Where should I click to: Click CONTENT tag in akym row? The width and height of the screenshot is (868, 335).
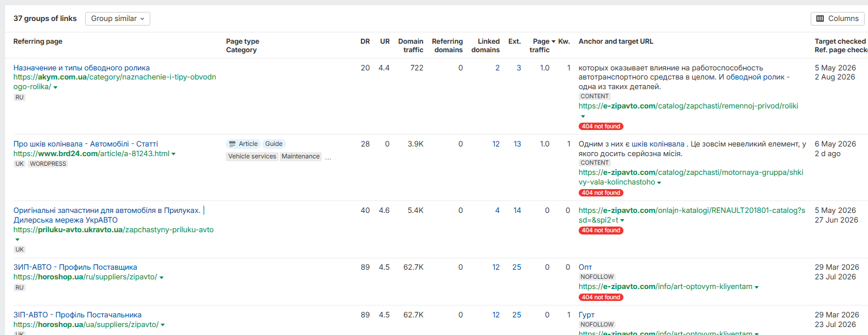(x=595, y=97)
